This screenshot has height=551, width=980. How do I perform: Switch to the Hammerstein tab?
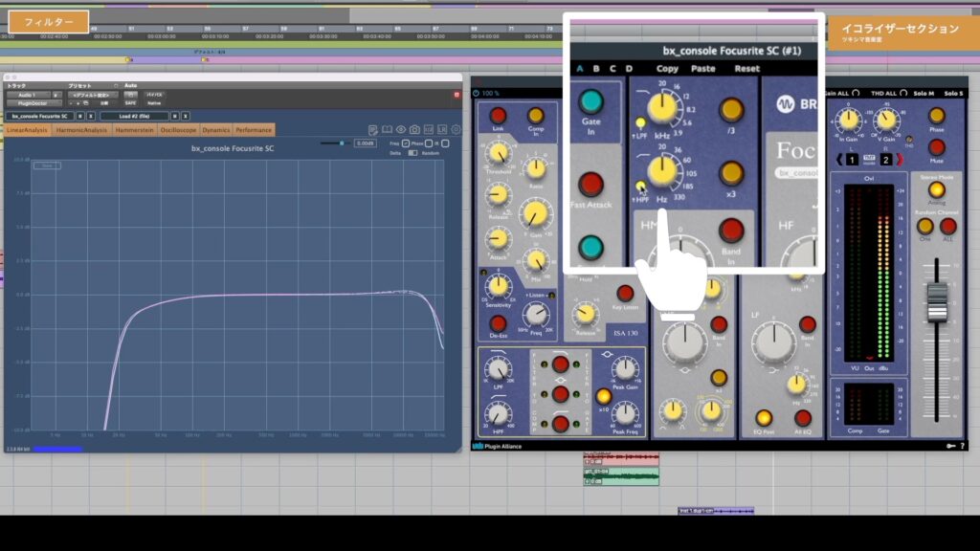134,130
